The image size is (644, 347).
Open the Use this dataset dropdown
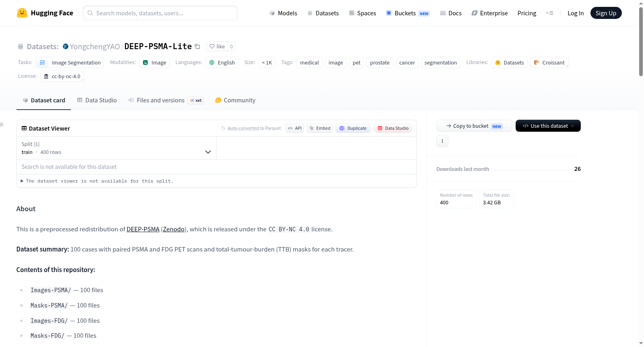tap(548, 126)
